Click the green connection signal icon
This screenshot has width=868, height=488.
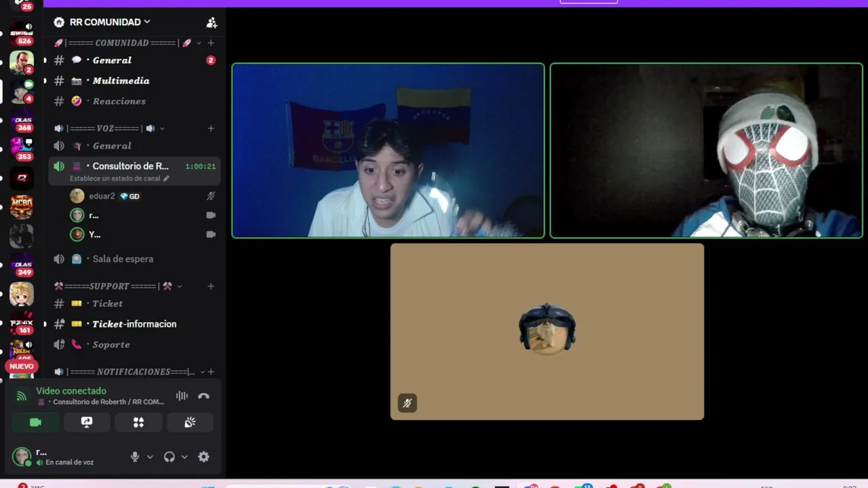click(x=22, y=396)
